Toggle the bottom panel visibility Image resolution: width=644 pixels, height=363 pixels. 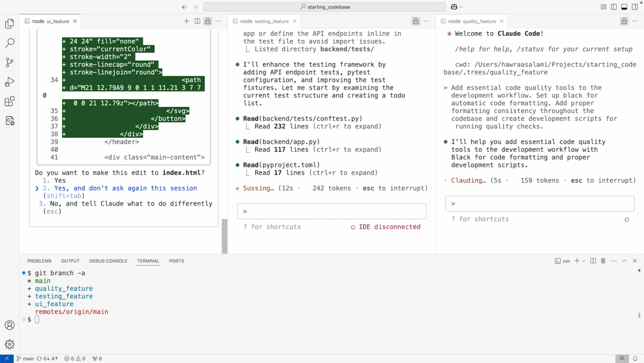[x=624, y=7]
